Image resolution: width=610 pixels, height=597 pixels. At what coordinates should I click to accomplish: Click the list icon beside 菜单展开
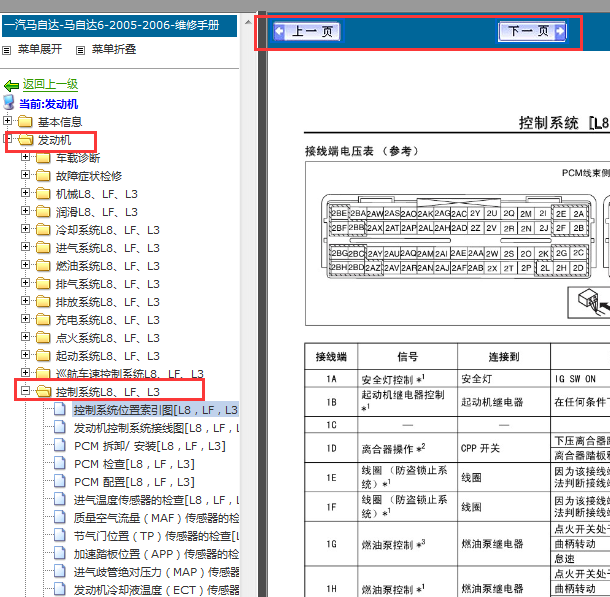7,50
